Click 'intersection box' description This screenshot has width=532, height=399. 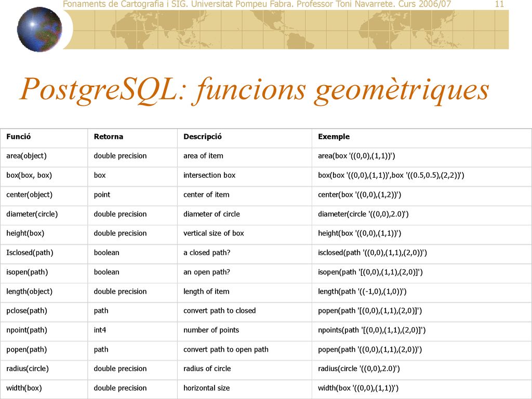209,176
